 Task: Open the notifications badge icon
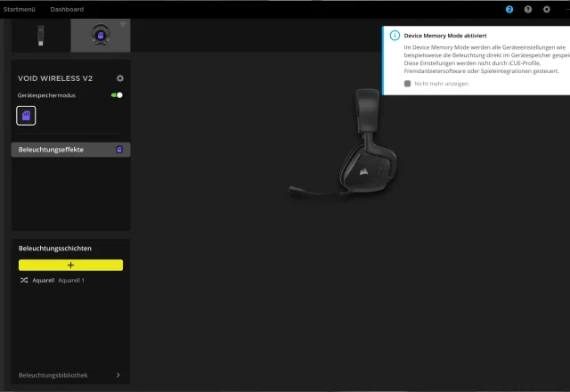(x=509, y=9)
